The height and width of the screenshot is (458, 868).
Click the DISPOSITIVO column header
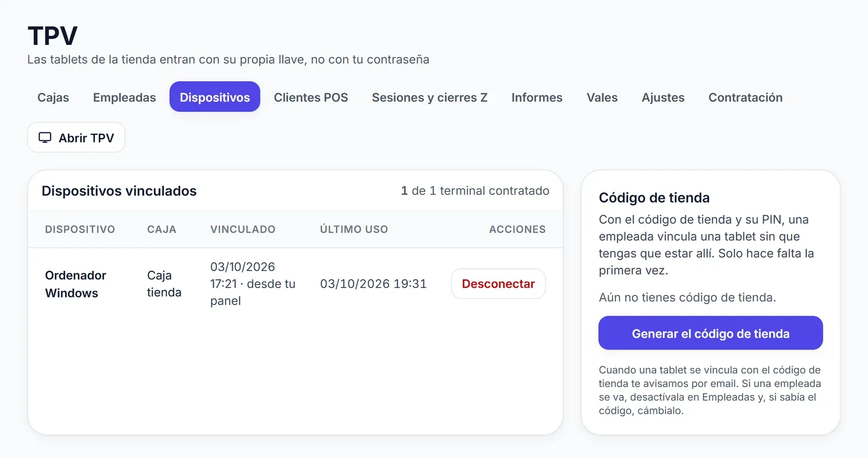pyautogui.click(x=80, y=229)
